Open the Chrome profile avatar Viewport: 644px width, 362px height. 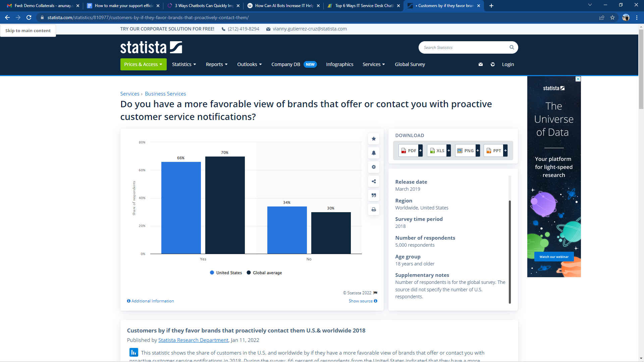[x=626, y=17]
